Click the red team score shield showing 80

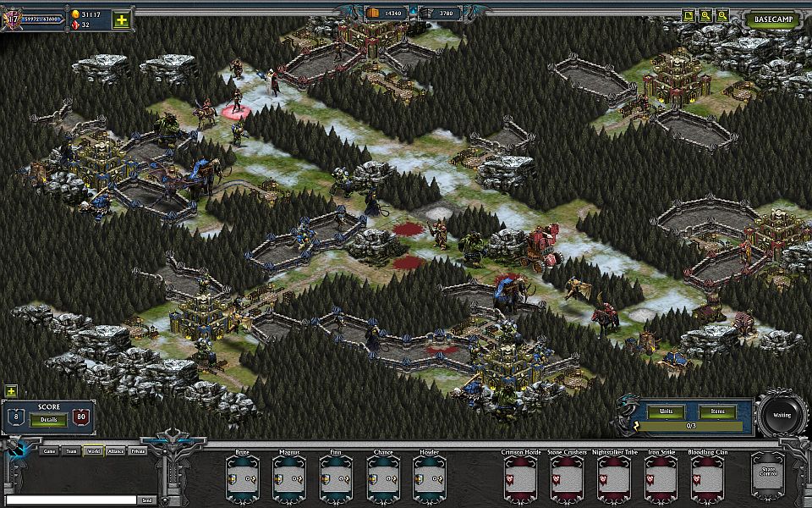81,417
